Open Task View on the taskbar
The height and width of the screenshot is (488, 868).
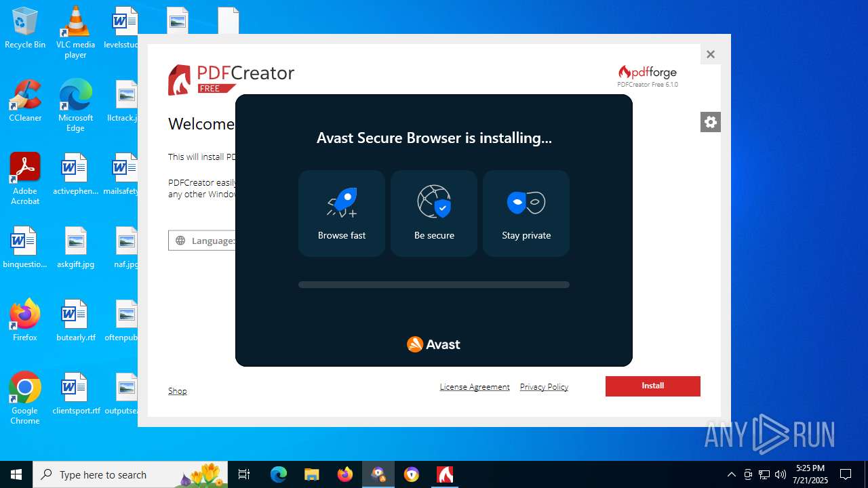[x=244, y=474]
